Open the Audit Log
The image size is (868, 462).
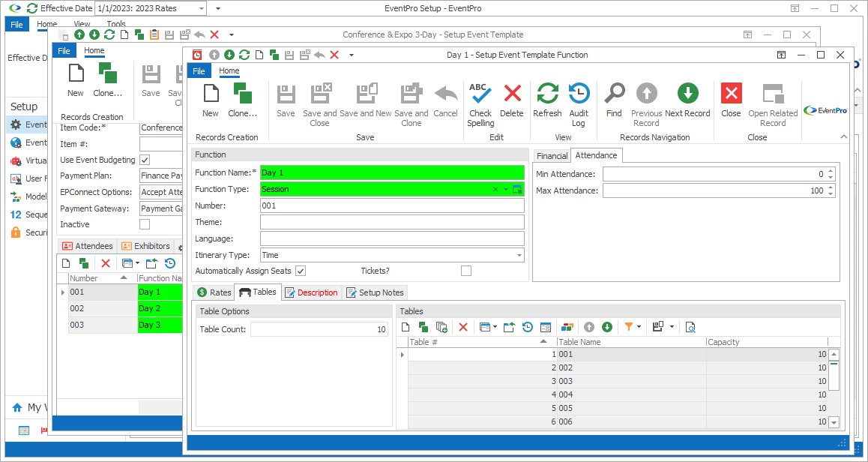pos(579,94)
